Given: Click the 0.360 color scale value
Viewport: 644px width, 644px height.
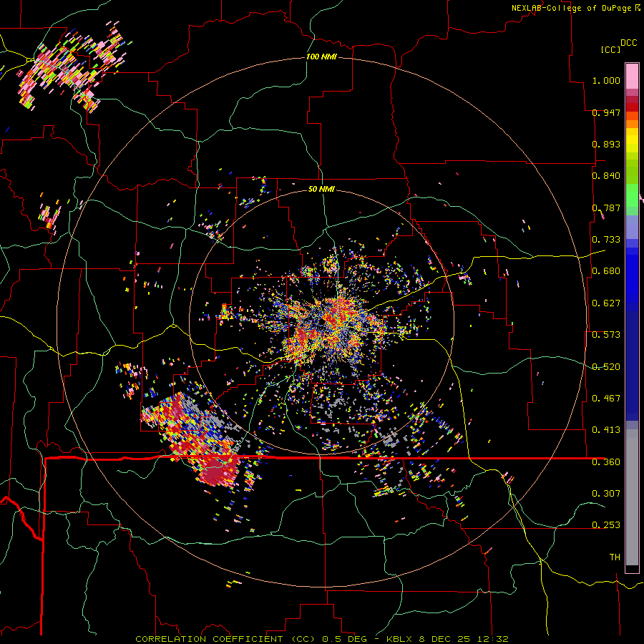Looking at the screenshot, I should (x=606, y=462).
